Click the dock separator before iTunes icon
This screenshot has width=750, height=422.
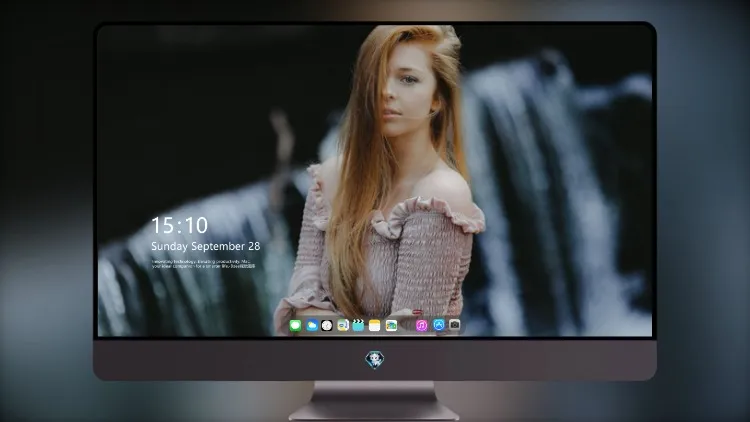point(406,326)
